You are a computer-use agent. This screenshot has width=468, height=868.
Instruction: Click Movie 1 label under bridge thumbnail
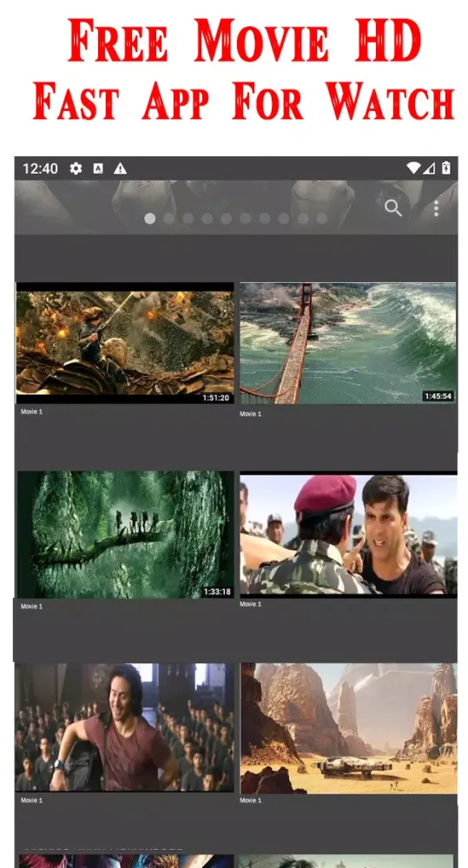250,413
